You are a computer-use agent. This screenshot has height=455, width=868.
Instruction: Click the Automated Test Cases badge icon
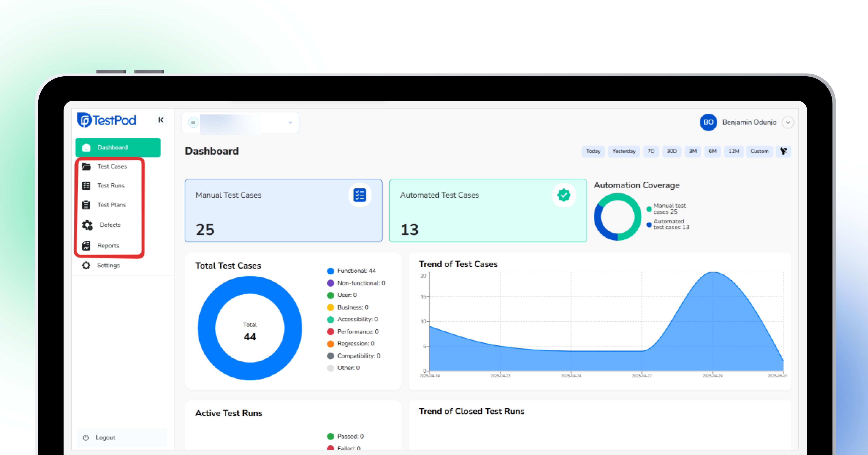[x=564, y=195]
